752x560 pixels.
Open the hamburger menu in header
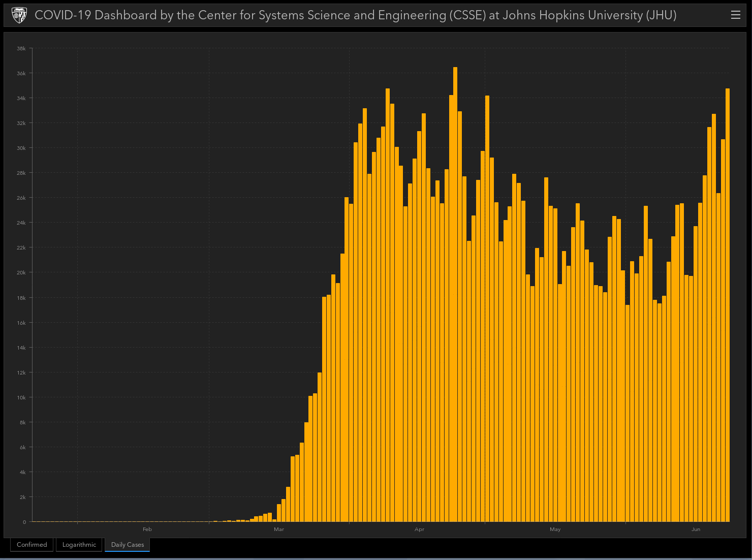click(x=735, y=15)
